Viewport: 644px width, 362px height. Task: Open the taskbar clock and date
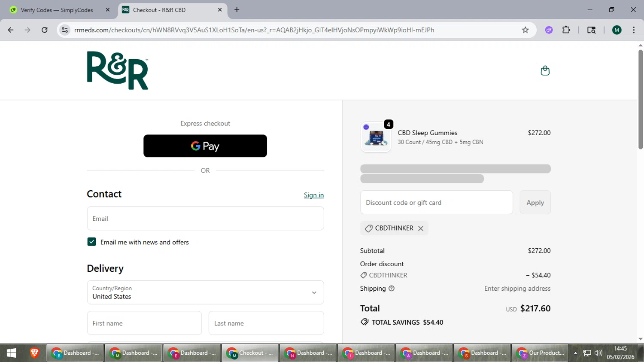coord(620,353)
